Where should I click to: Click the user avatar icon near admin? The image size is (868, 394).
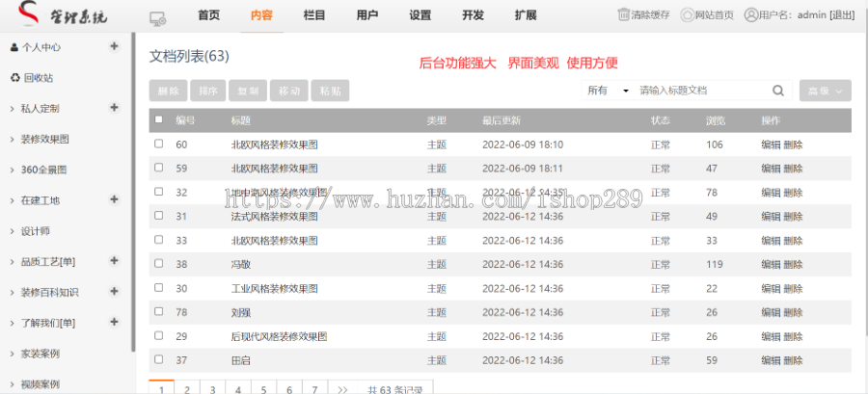click(750, 14)
